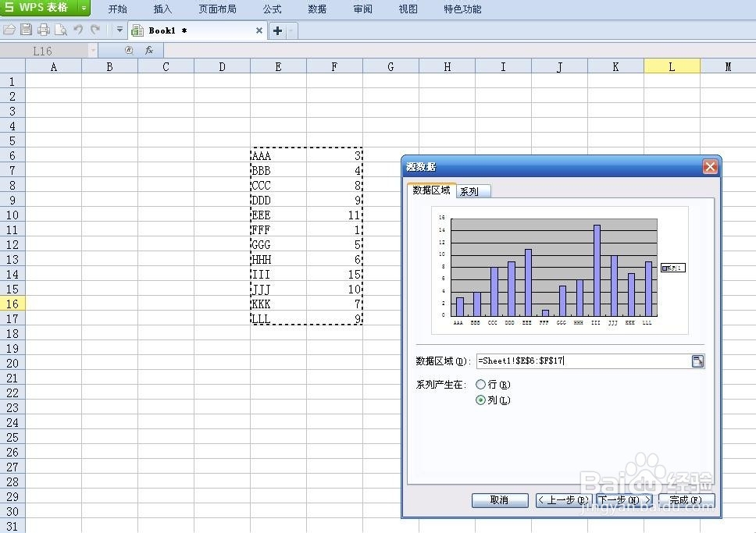This screenshot has height=533, width=756.
Task: Open the 审阅 ribbon tab
Action: click(x=362, y=9)
